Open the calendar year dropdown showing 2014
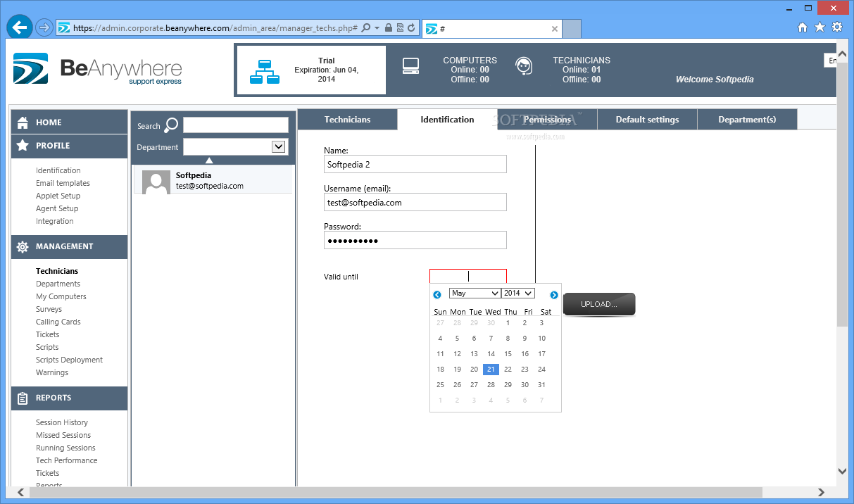The height and width of the screenshot is (504, 854). point(518,293)
